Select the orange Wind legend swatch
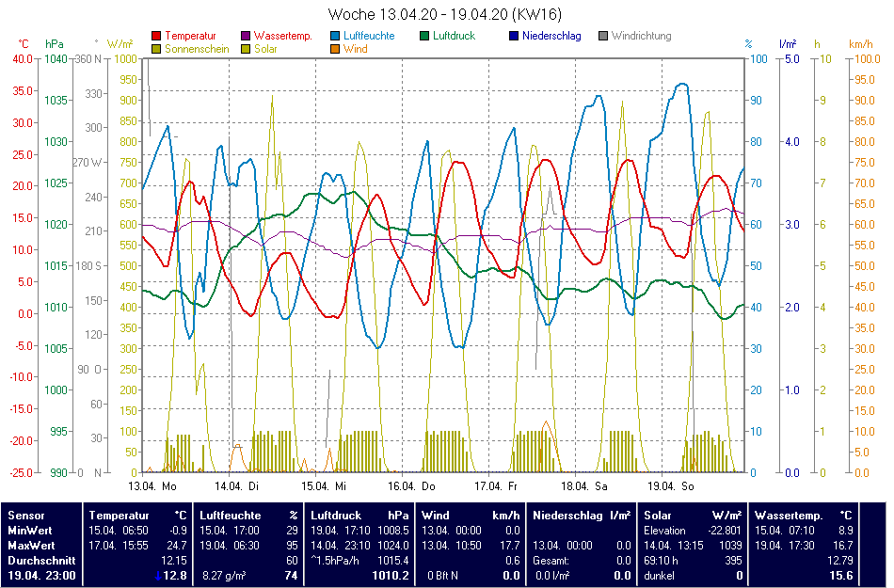The height and width of the screenshot is (588, 894). [x=336, y=49]
